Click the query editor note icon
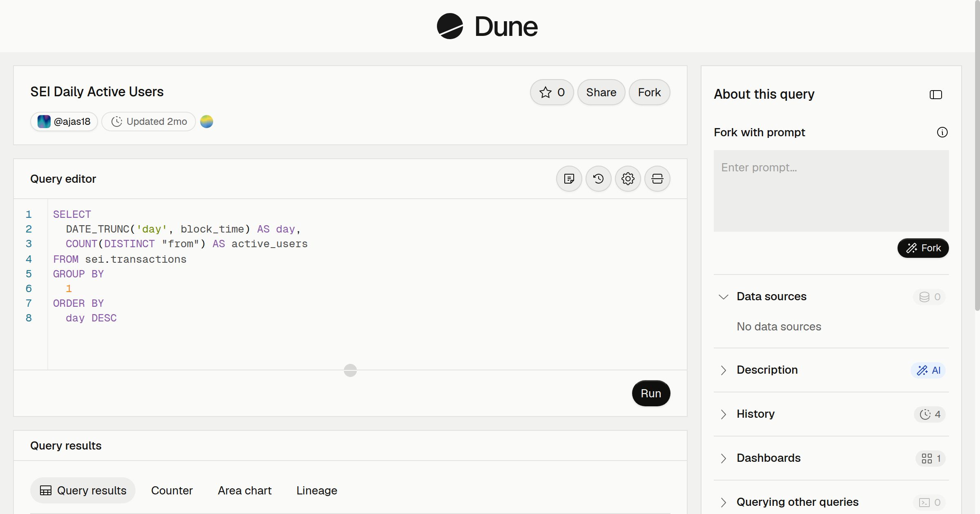980x514 pixels. (569, 179)
